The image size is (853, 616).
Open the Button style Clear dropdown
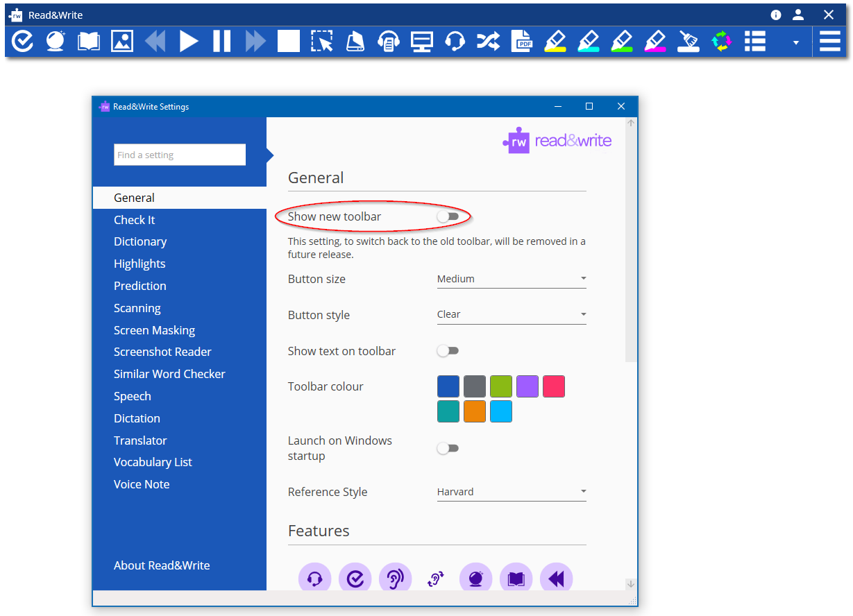coord(512,314)
